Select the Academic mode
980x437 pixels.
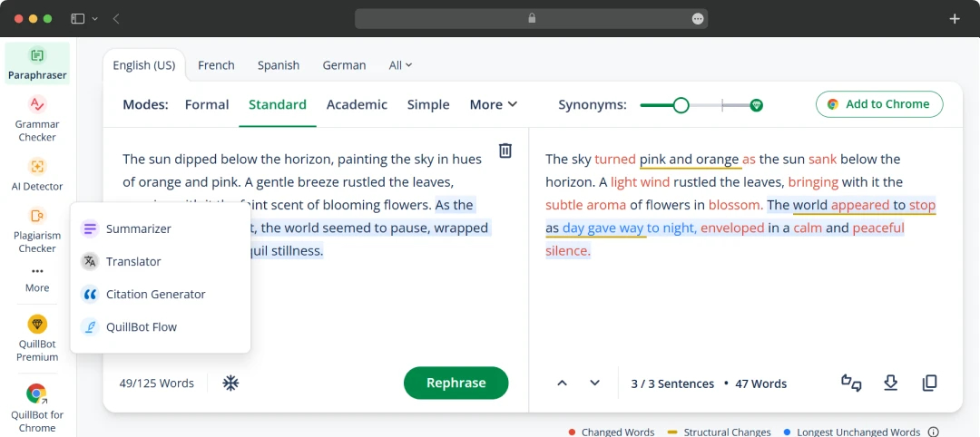[x=357, y=104]
